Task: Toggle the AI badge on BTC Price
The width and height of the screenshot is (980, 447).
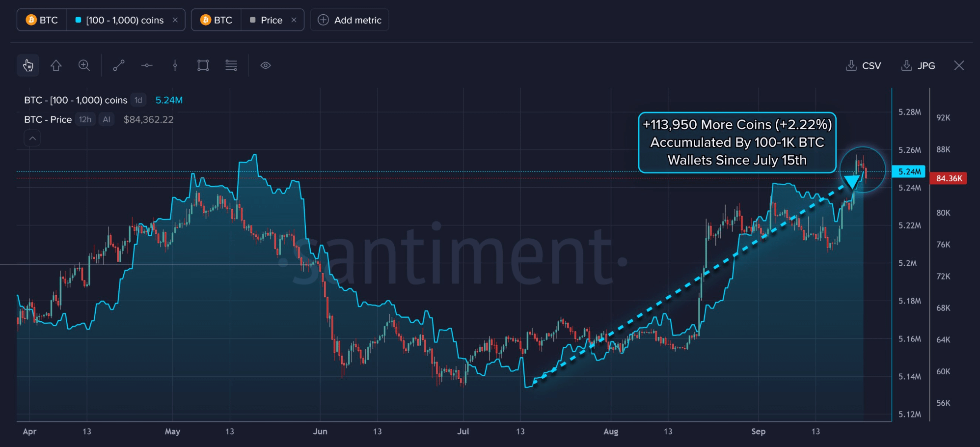Action: click(107, 119)
